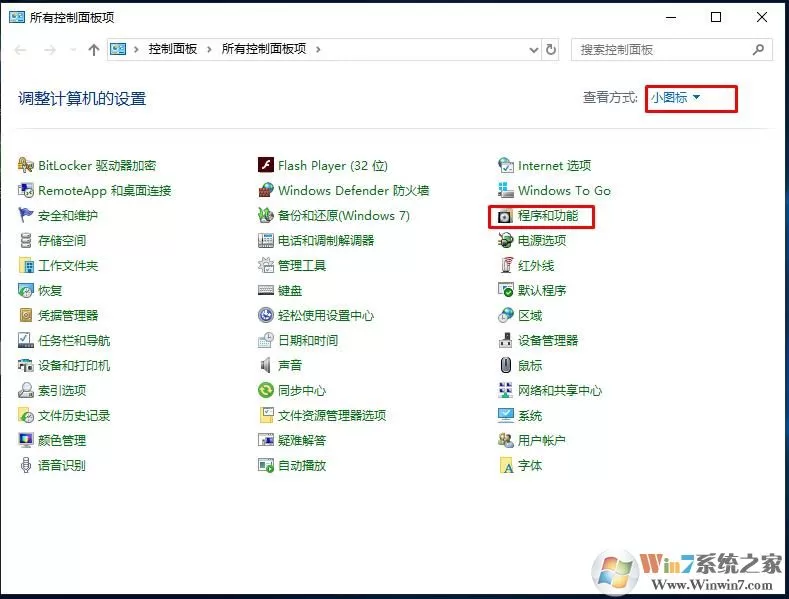The width and height of the screenshot is (789, 599).
Task: Go up one level with the up arrow
Action: tap(94, 50)
